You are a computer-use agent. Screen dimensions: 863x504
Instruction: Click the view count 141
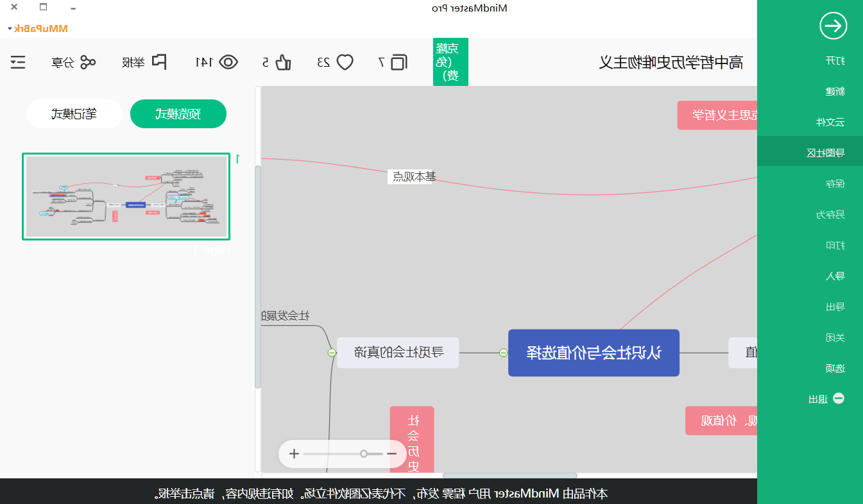203,62
